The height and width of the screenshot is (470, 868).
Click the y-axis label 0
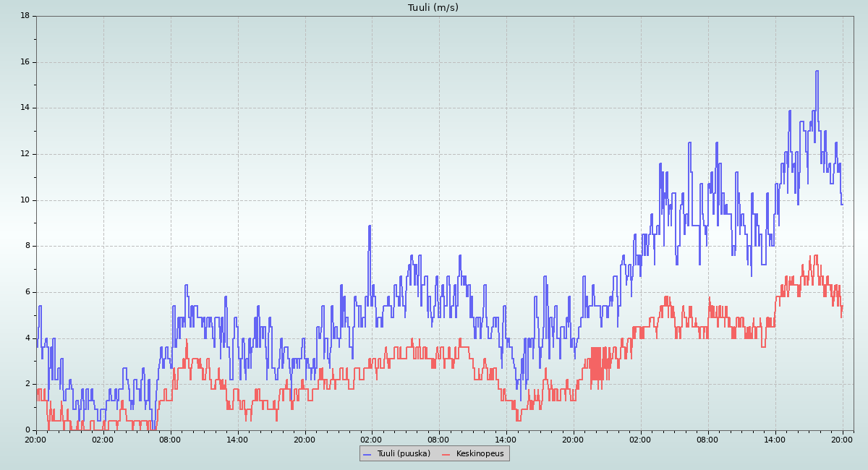click(x=27, y=430)
